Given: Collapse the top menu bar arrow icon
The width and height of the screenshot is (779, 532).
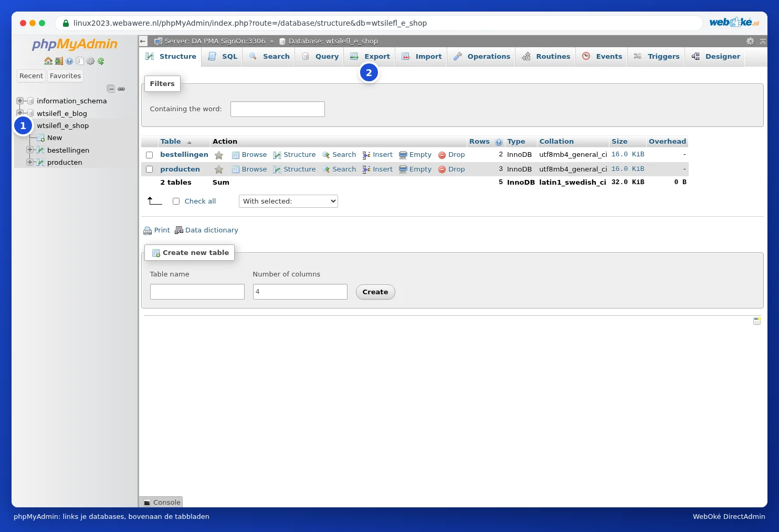Looking at the screenshot, I should 763,41.
